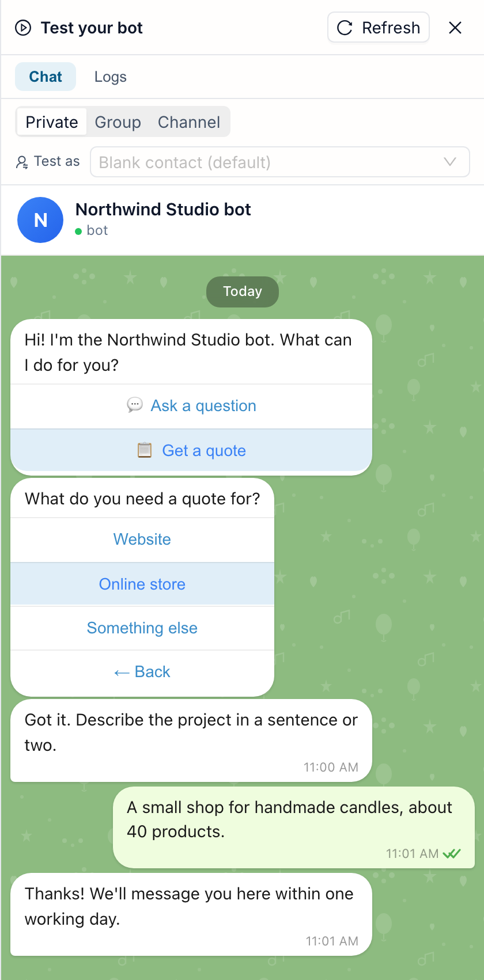Select the Private chat type
484x980 pixels.
click(x=52, y=122)
